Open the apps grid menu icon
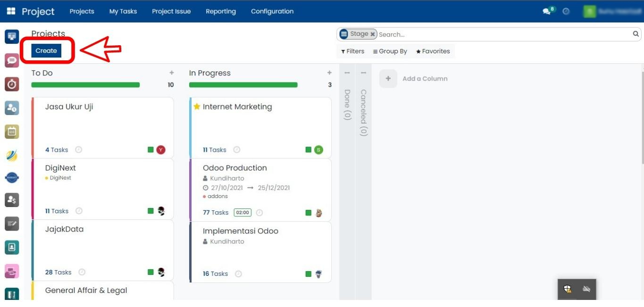The image size is (644, 307). [11, 11]
